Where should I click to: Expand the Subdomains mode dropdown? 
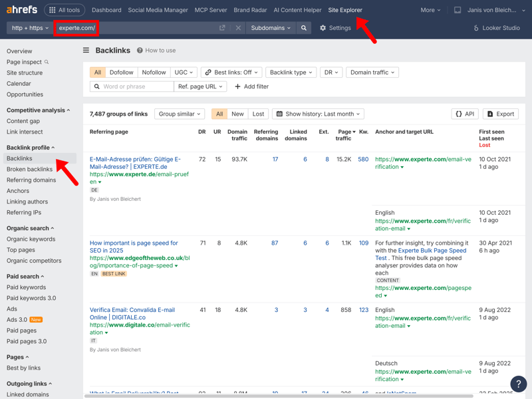click(271, 28)
